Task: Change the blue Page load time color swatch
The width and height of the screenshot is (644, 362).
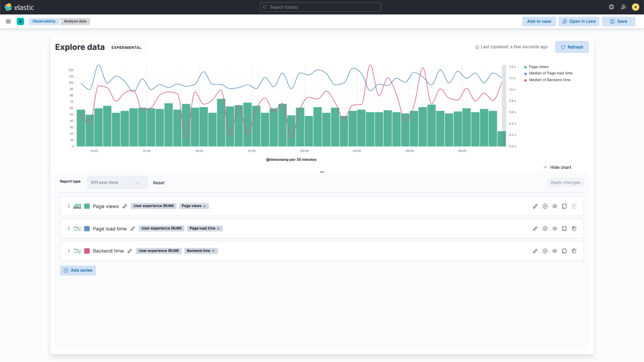Action: click(x=87, y=228)
